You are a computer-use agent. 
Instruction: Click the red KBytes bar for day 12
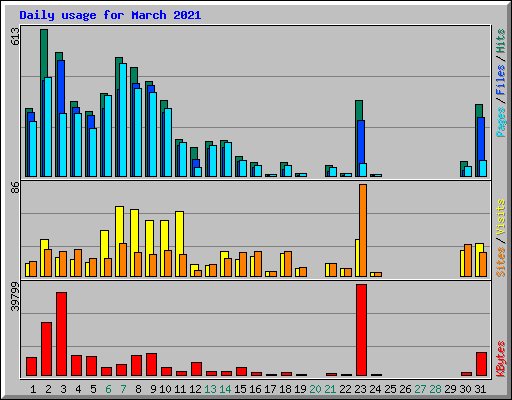(x=196, y=369)
